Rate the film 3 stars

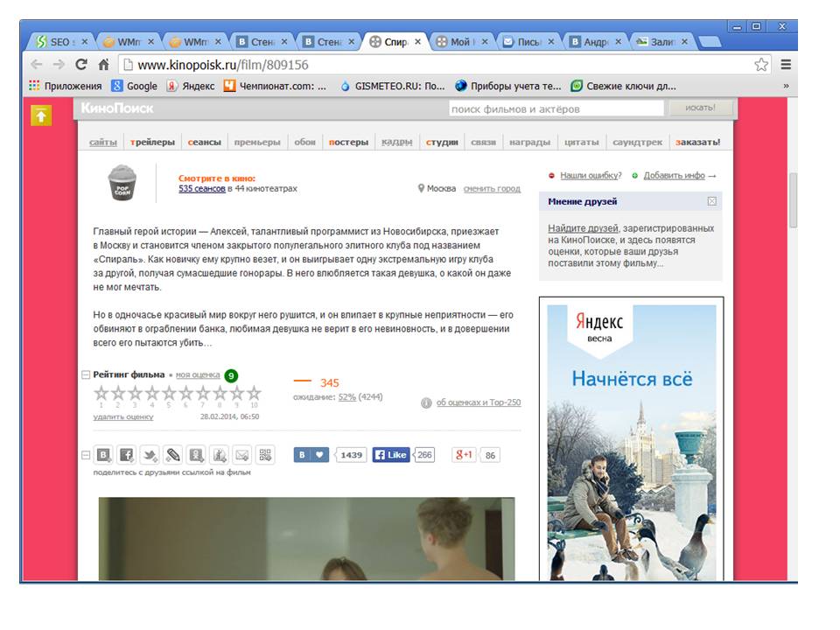coord(135,394)
